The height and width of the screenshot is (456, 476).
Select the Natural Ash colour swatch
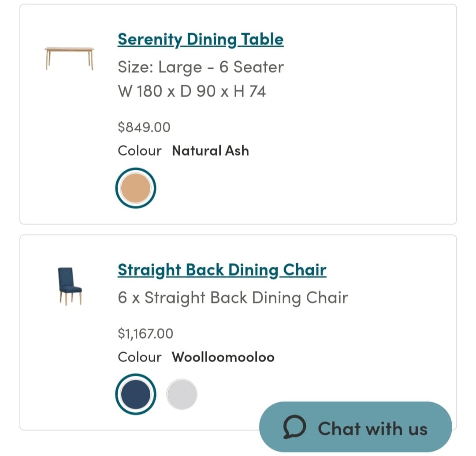click(x=136, y=188)
